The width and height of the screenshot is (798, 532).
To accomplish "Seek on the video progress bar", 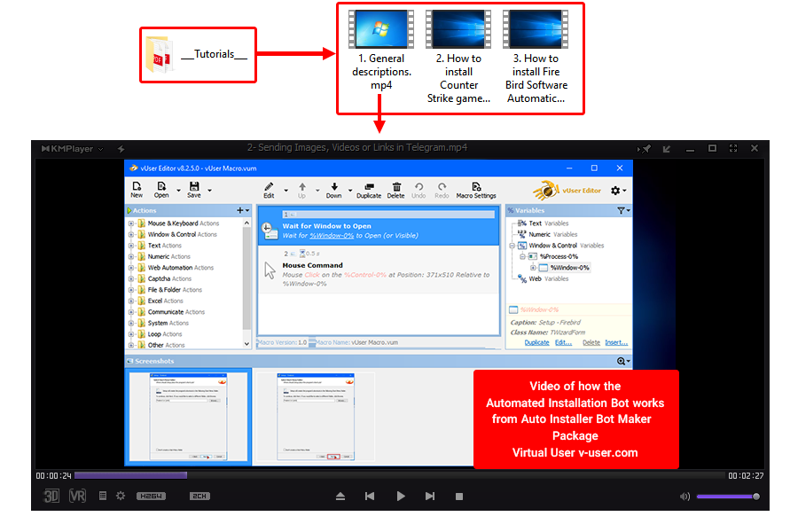I will coord(400,475).
